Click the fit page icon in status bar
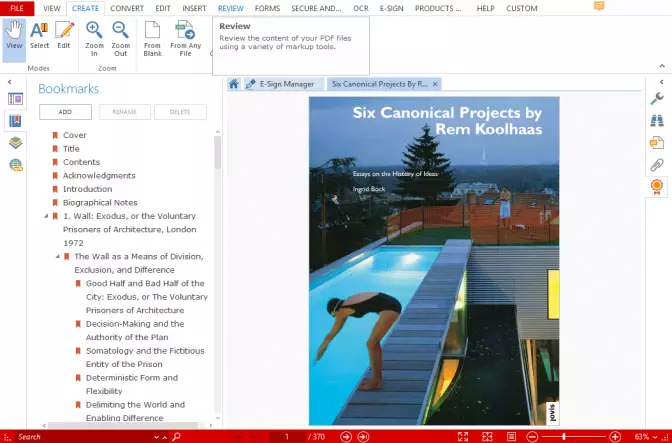Viewport: 672px width, 443px height. click(487, 437)
